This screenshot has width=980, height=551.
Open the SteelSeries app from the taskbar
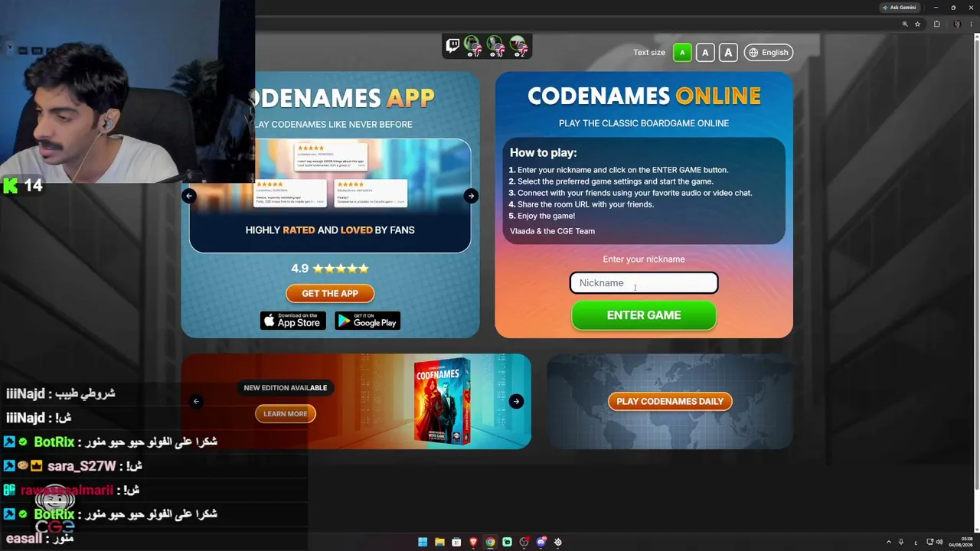558,542
